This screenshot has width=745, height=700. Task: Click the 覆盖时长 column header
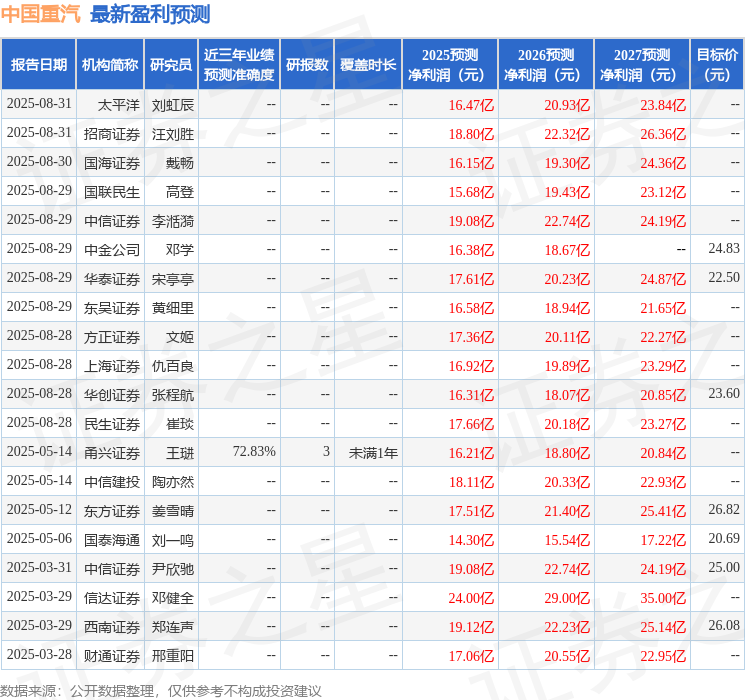tap(368, 65)
